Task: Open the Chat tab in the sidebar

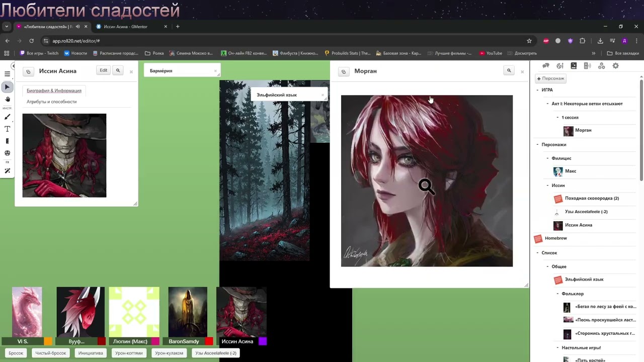Action: 546,66
